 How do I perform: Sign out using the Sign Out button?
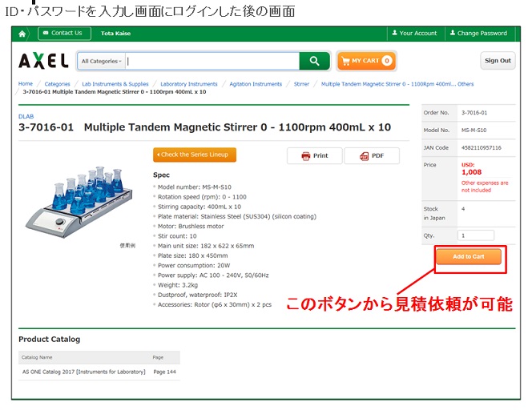tap(498, 61)
